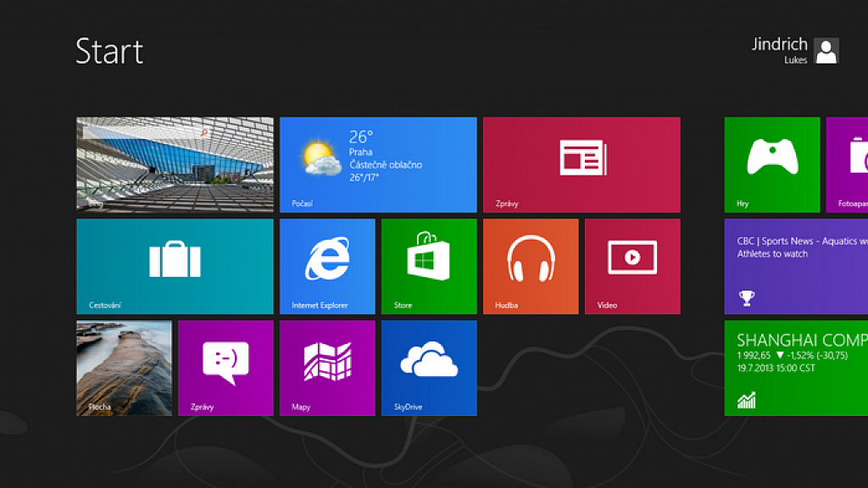Click the 26° temperature reading
868x488 pixels.
pyautogui.click(x=361, y=136)
